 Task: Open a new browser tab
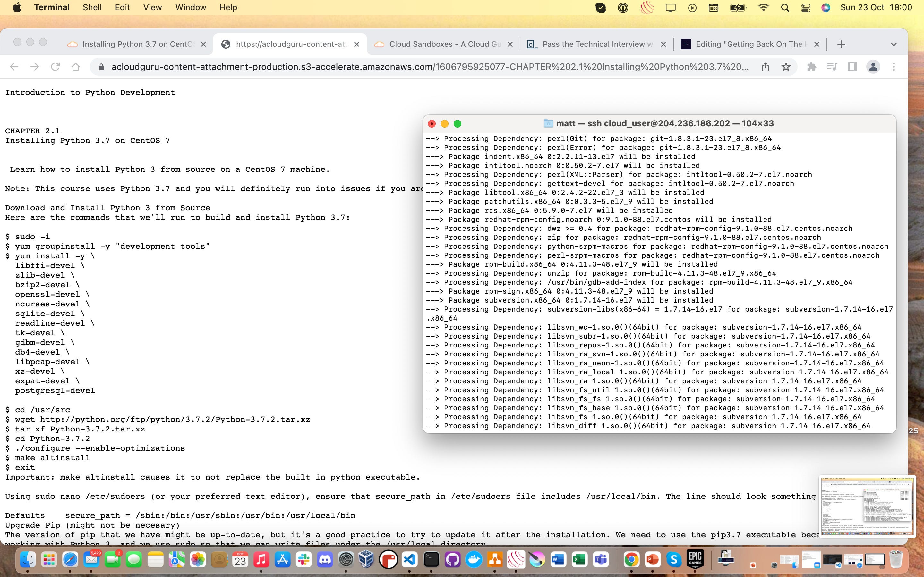(841, 44)
